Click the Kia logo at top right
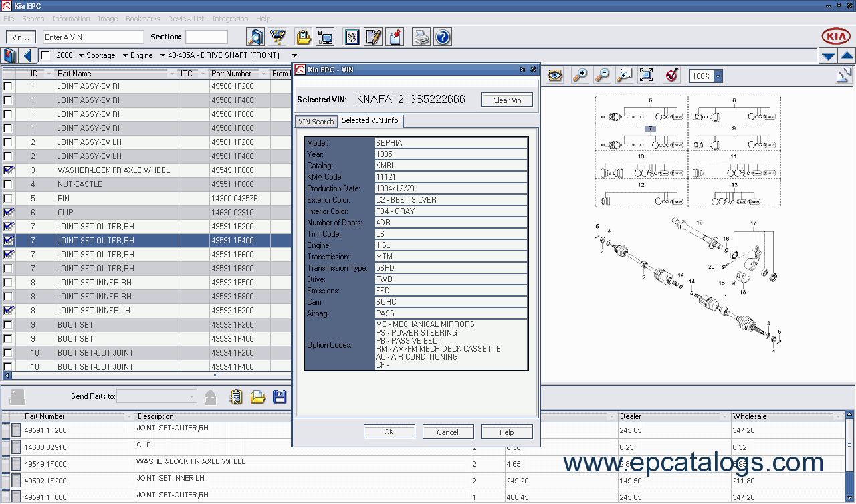Screen dimensions: 856x504 point(836,37)
